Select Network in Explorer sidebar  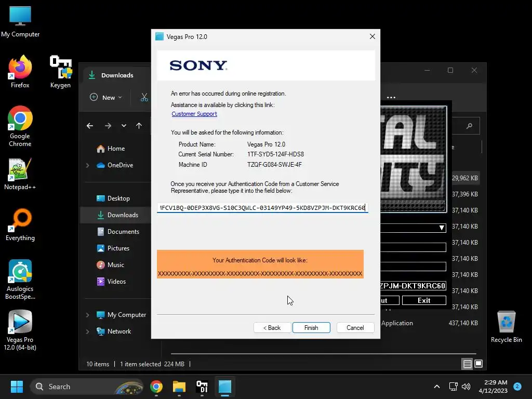tap(119, 331)
